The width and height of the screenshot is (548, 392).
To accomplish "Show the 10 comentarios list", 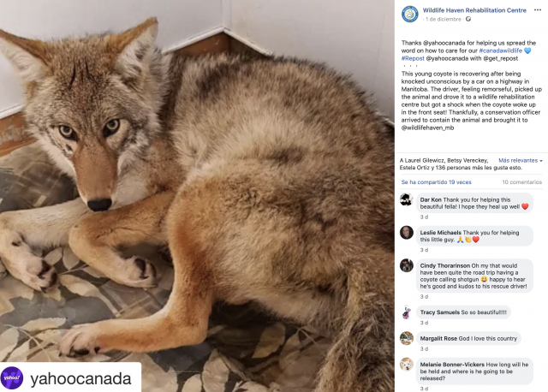I will 521,182.
